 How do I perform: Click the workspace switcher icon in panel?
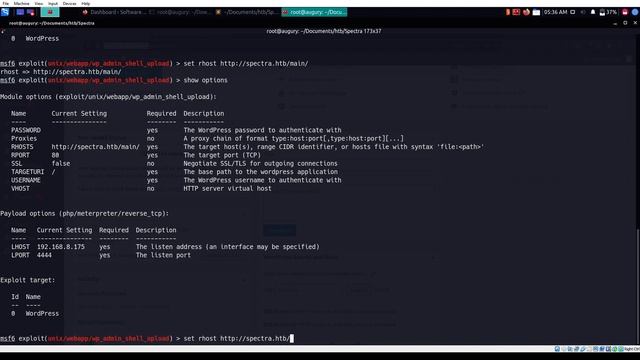(x=20, y=12)
